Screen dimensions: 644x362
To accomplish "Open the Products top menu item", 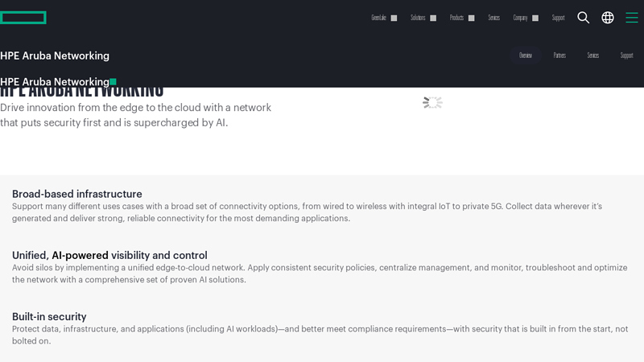I will click(x=456, y=18).
